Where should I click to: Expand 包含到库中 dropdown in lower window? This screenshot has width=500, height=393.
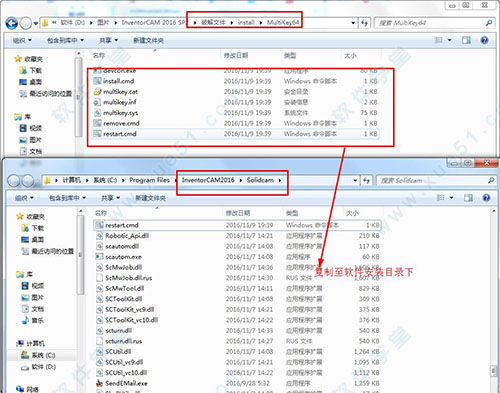click(x=67, y=198)
